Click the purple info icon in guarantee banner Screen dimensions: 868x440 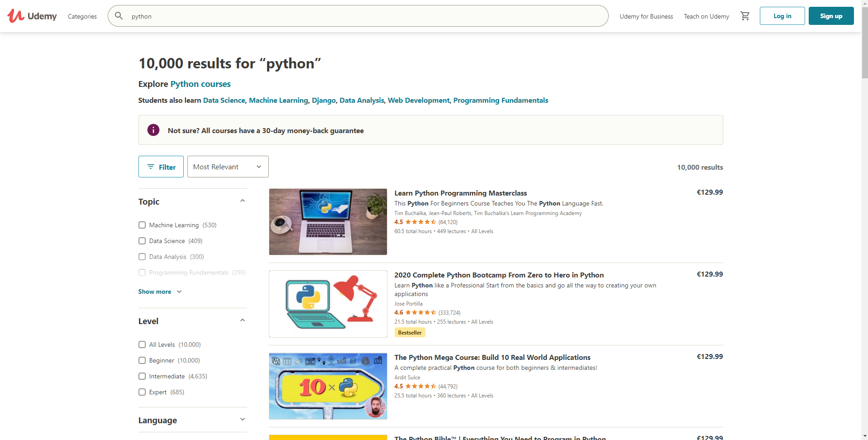[x=153, y=130]
